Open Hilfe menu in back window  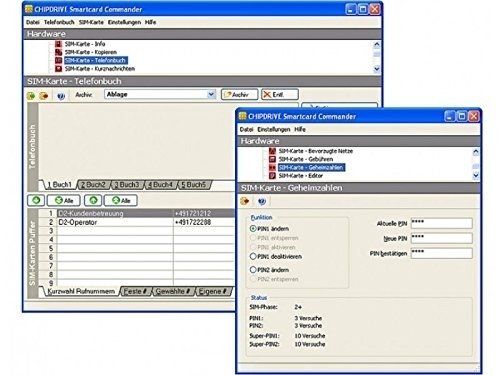pos(151,22)
